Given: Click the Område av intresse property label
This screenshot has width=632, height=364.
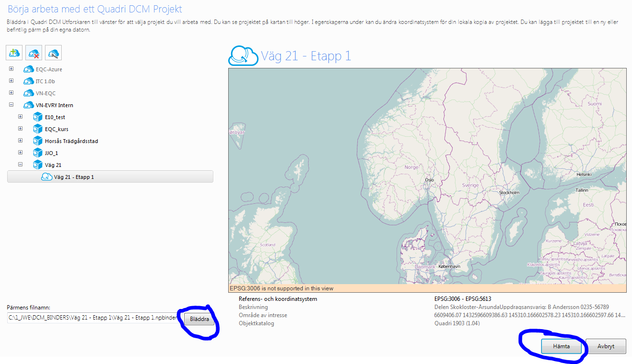Looking at the screenshot, I should pos(263,315).
